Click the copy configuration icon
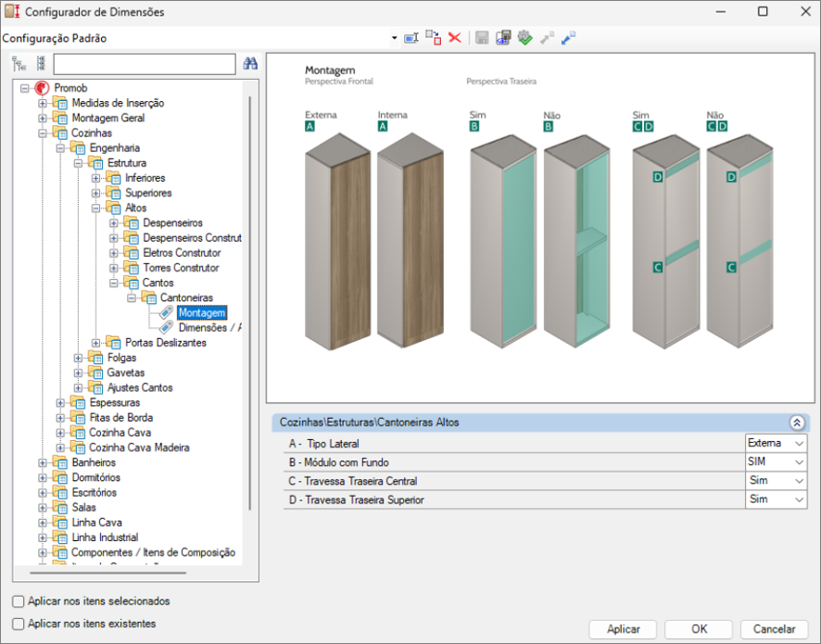Image resolution: width=821 pixels, height=644 pixels. coord(433,38)
